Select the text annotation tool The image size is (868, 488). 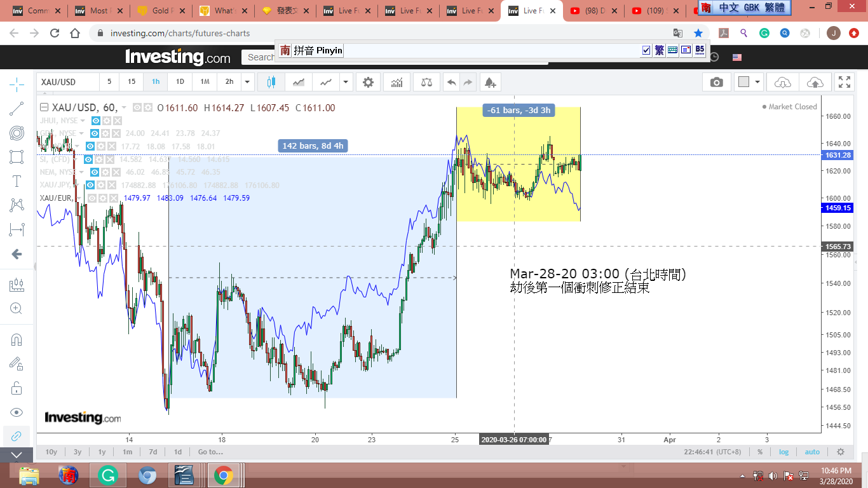17,181
